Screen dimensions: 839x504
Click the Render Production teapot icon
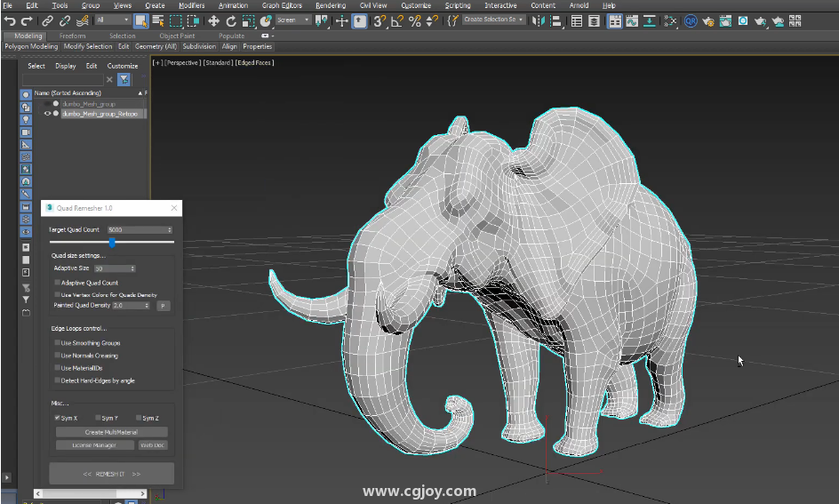(x=760, y=20)
